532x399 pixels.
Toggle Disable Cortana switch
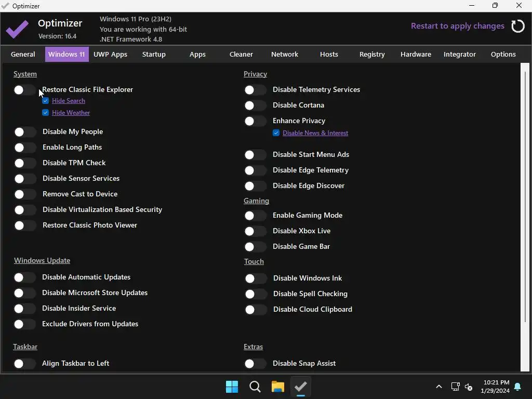[255, 105]
